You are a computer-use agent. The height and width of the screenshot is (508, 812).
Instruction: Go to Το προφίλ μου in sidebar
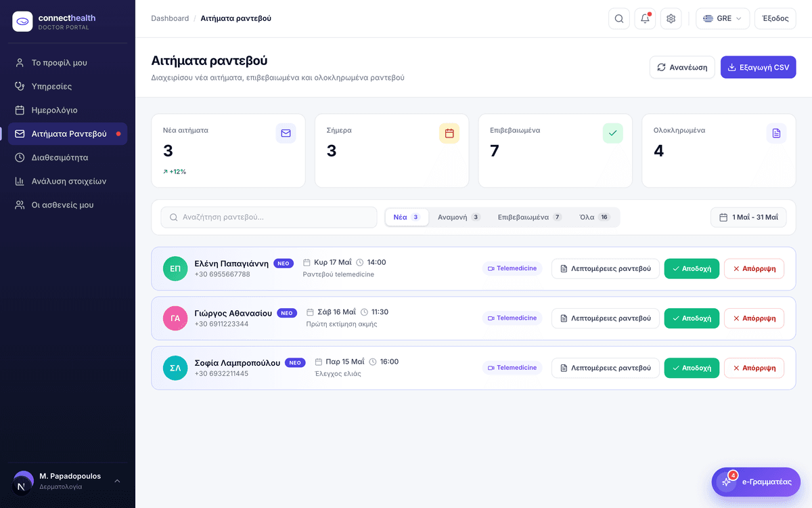(x=68, y=62)
